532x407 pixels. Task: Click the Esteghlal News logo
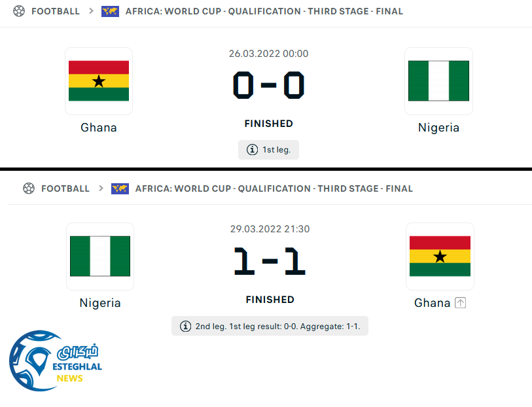coord(54,362)
